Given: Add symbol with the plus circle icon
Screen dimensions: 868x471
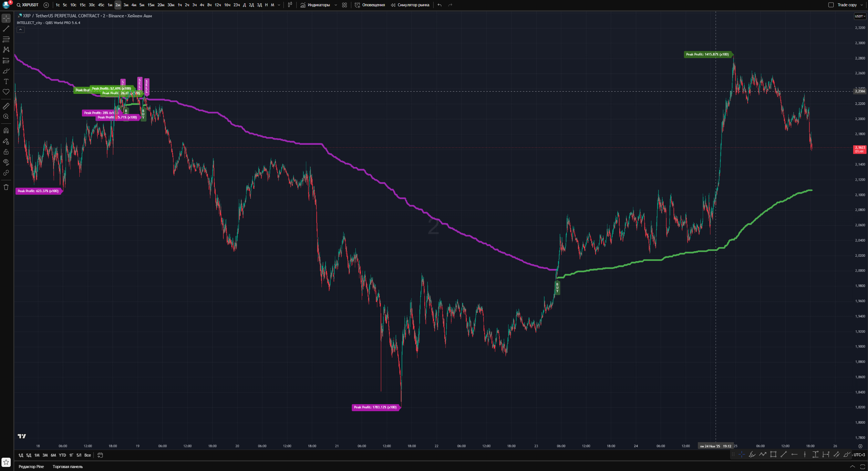Looking at the screenshot, I should [46, 5].
